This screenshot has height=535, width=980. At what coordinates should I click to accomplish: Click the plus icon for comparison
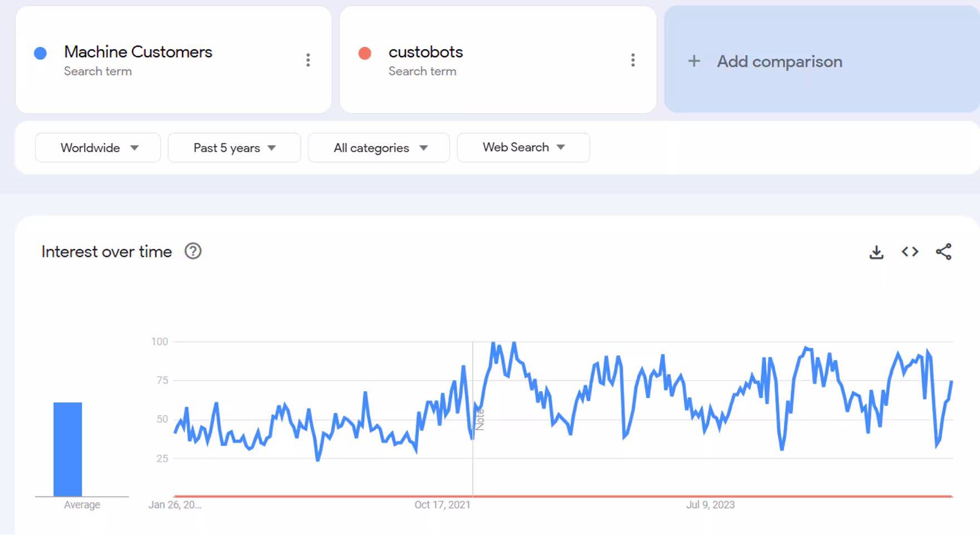pos(694,61)
